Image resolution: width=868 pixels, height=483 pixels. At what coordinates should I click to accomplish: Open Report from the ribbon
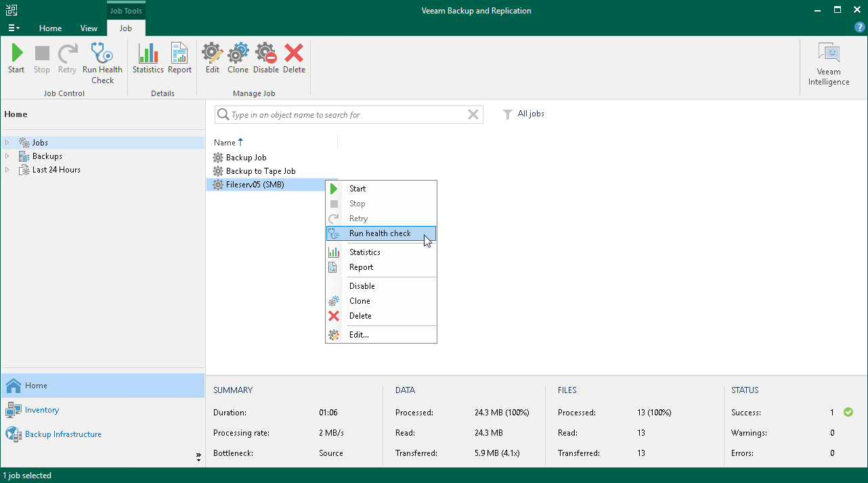click(179, 59)
